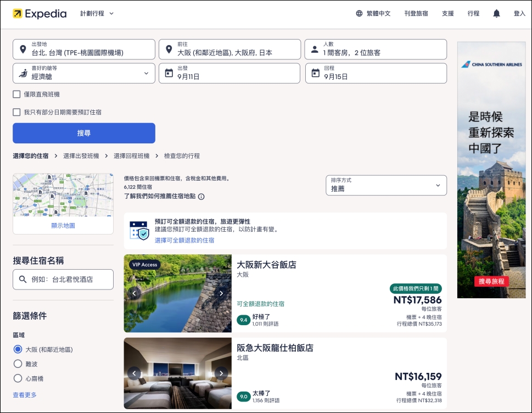Screen dimensions: 532x413
Task: Open the 支援 menu item
Action: click(447, 14)
